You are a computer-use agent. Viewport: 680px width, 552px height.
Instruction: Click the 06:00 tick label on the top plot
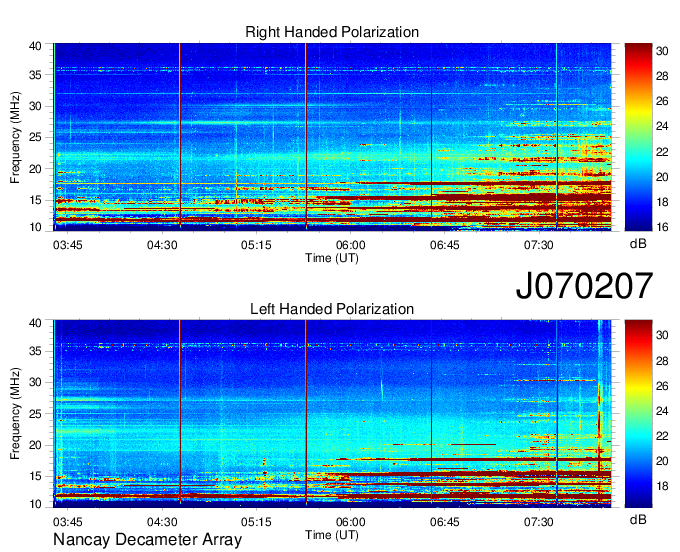tap(350, 245)
